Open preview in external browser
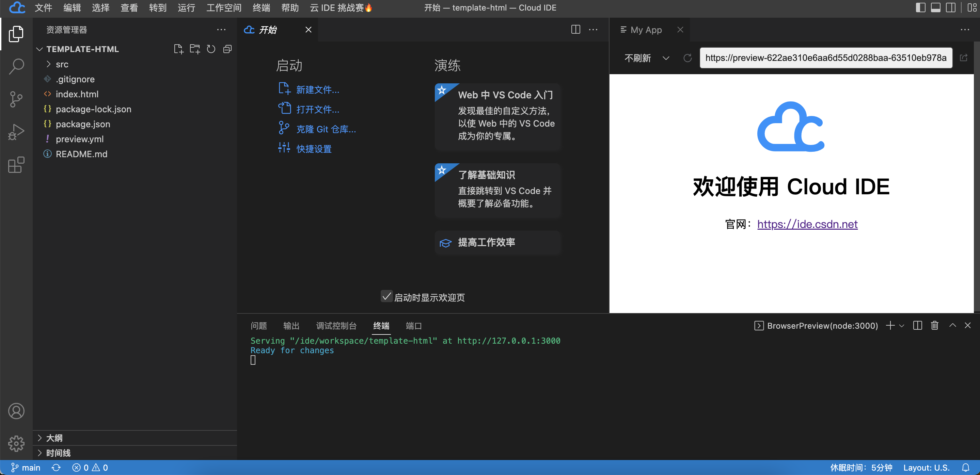Image resolution: width=980 pixels, height=475 pixels. 964,58
